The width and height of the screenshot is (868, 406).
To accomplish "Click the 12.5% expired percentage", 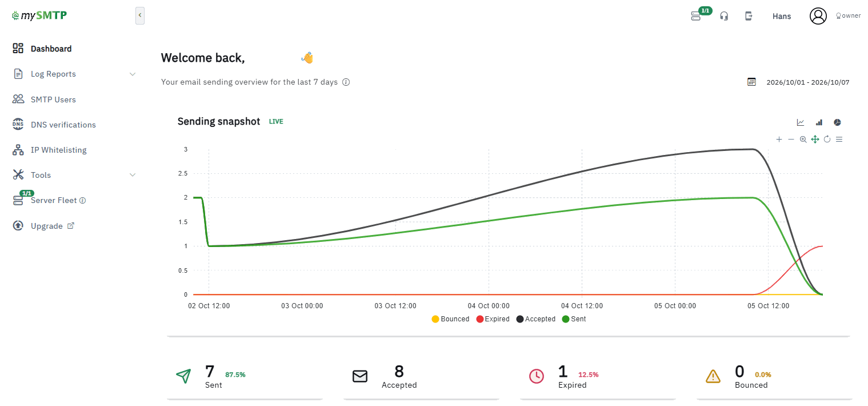I will click(589, 375).
